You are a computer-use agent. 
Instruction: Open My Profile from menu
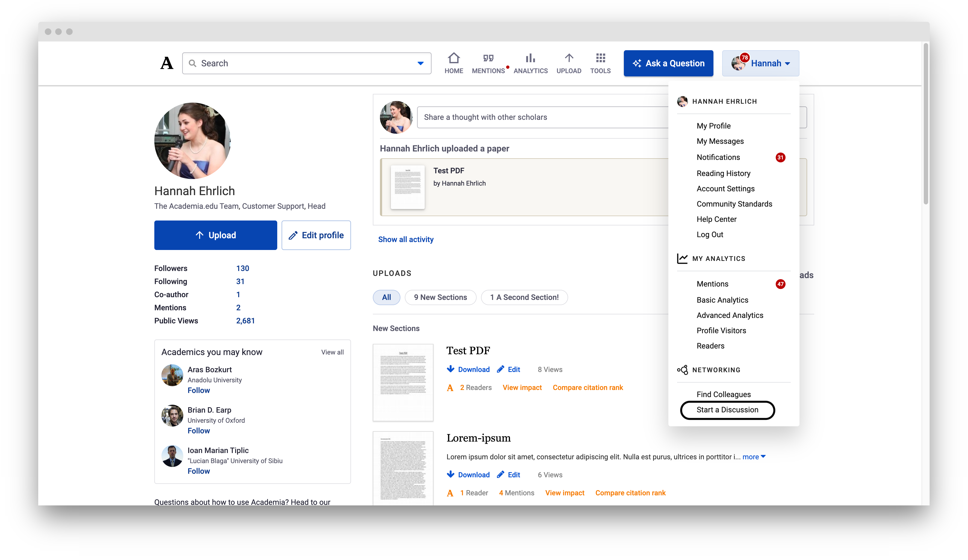pos(714,126)
